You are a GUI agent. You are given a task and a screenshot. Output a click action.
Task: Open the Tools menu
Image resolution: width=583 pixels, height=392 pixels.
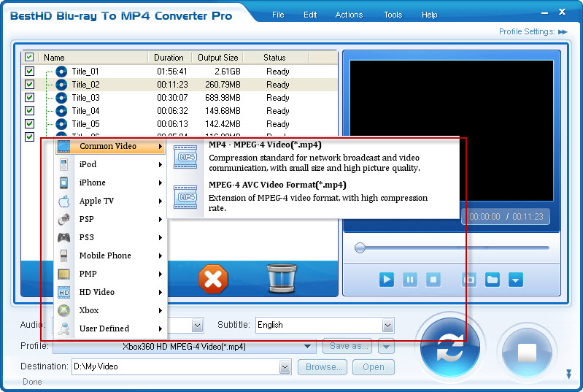click(393, 15)
